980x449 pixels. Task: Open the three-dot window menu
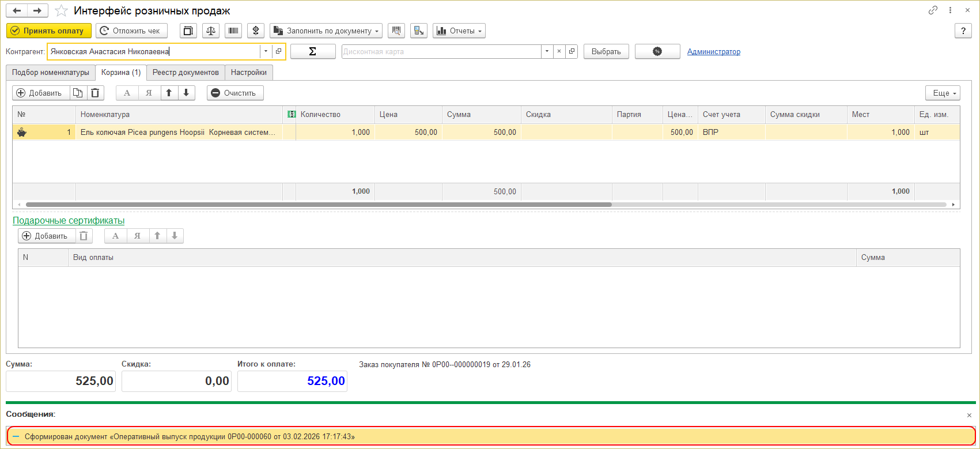950,10
